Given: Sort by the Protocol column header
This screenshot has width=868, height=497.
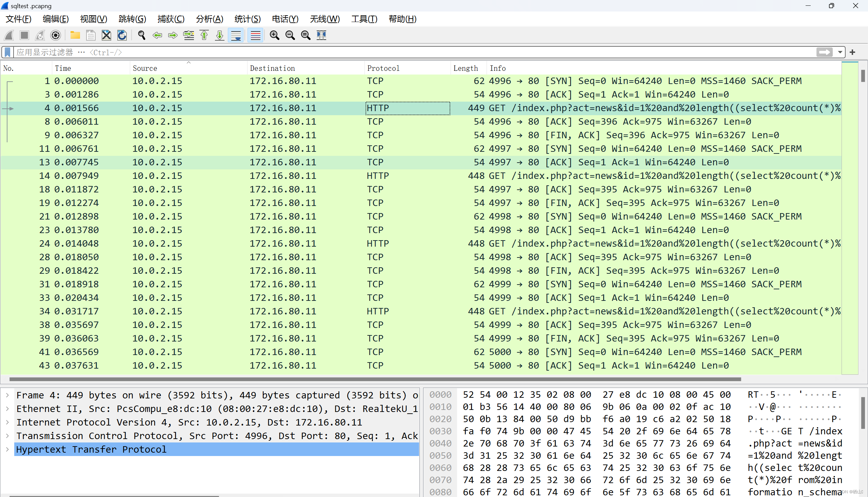Looking at the screenshot, I should tap(408, 68).
